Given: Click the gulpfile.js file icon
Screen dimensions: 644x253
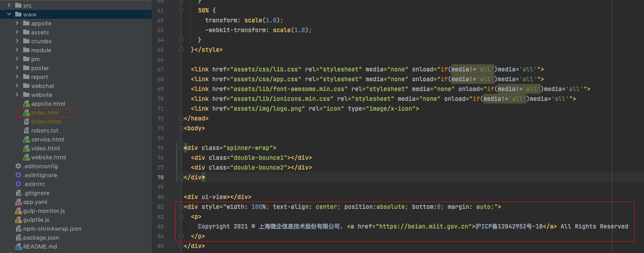Looking at the screenshot, I should (x=18, y=220).
